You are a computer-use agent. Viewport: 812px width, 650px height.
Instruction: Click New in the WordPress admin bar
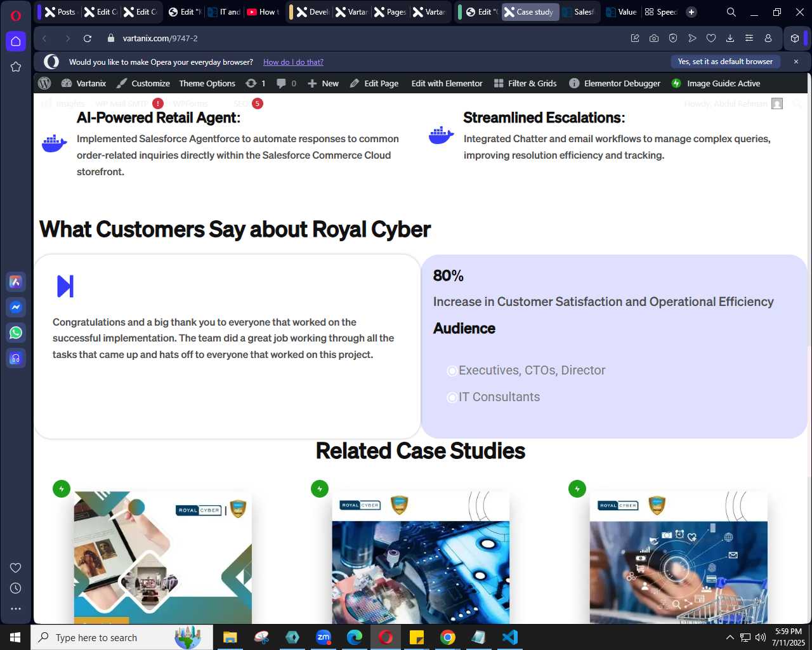[323, 83]
